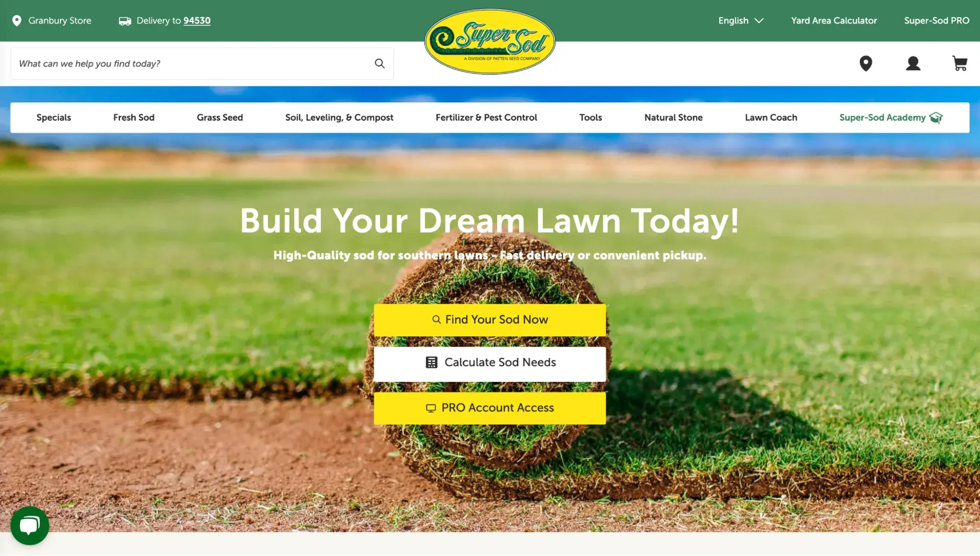The image size is (980, 556).
Task: Open the store location pin icon
Action: (x=866, y=63)
